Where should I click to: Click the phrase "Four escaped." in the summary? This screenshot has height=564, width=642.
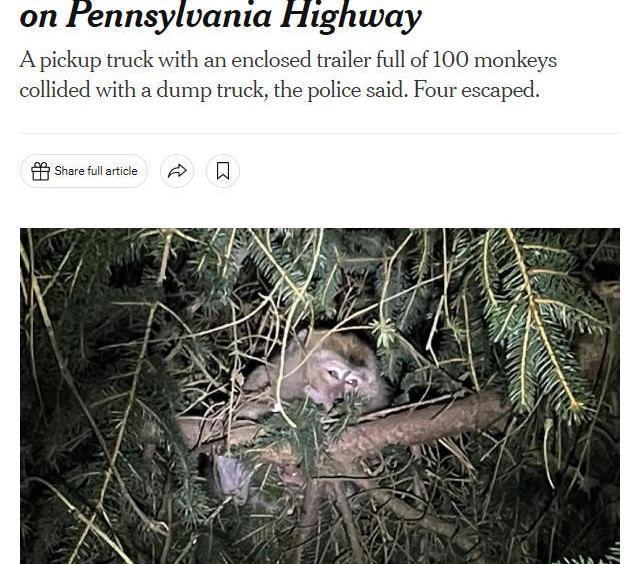coord(477,90)
